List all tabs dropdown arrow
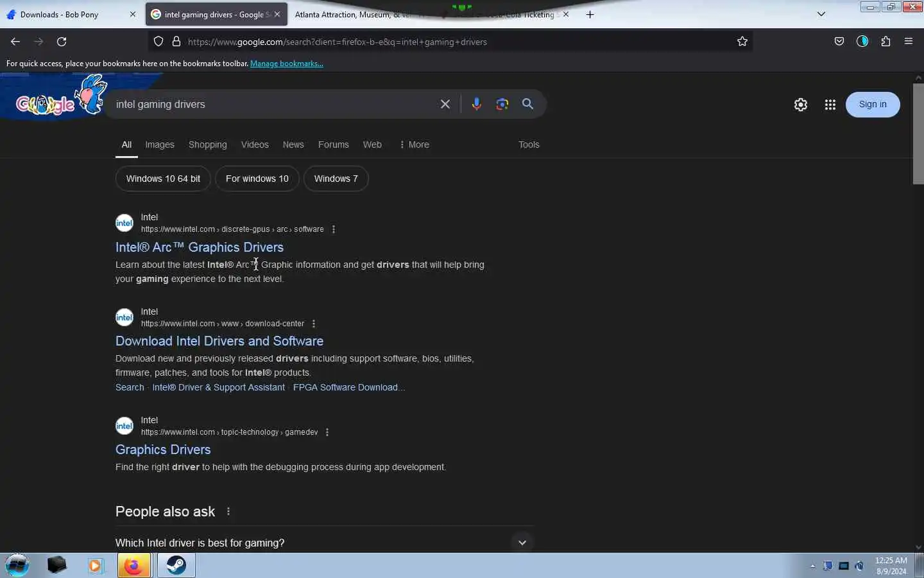 [x=821, y=14]
